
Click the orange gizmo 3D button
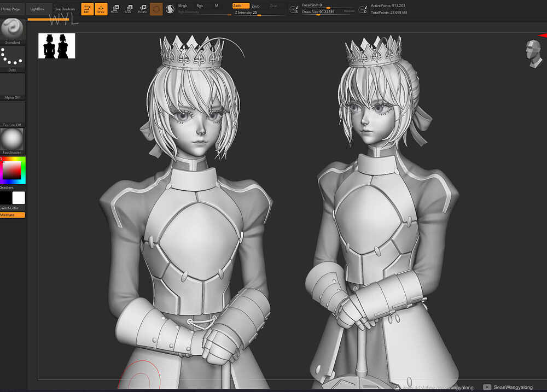pyautogui.click(x=156, y=9)
